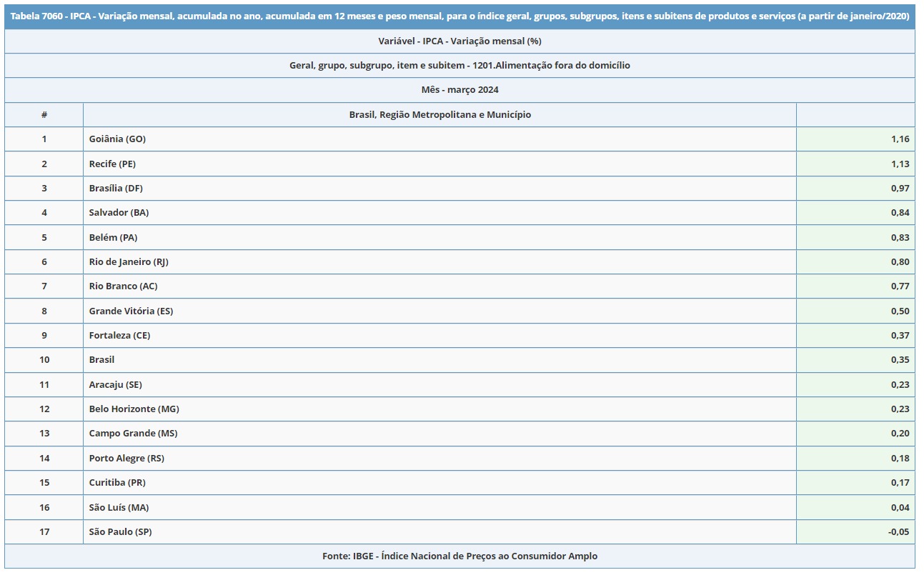Select the 'Campo Grande (MS)' row label

click(x=133, y=433)
